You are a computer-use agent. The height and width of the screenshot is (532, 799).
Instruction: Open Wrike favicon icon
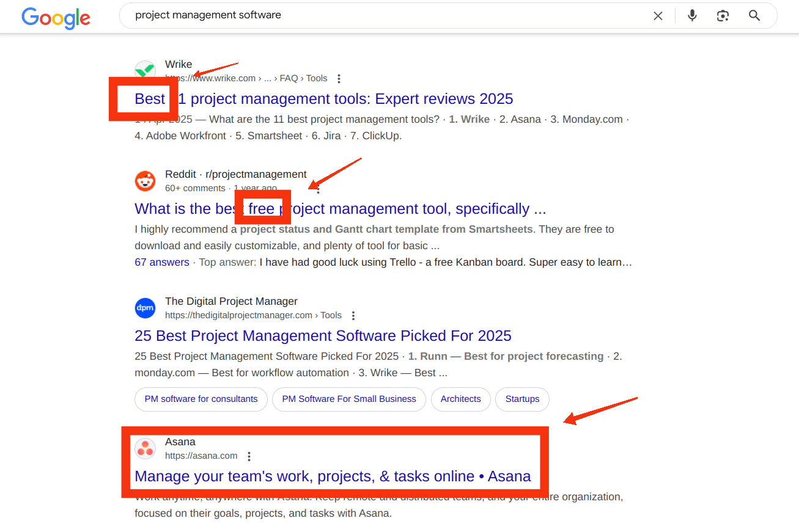pyautogui.click(x=145, y=71)
